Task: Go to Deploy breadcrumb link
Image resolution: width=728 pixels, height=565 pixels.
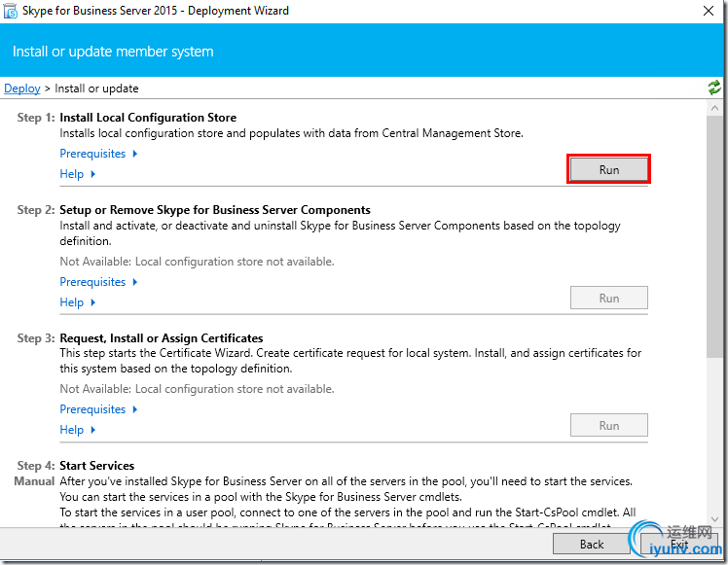Action: 22,88
